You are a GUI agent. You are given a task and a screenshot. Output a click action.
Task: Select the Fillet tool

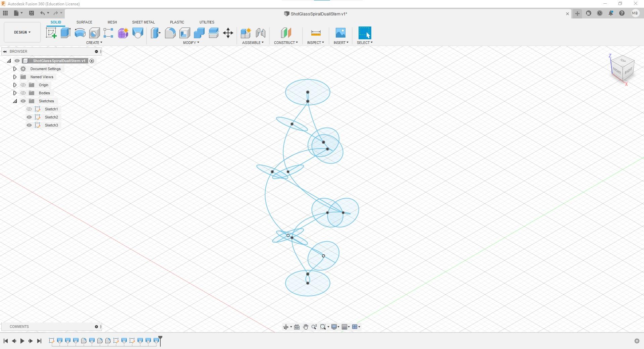(170, 33)
